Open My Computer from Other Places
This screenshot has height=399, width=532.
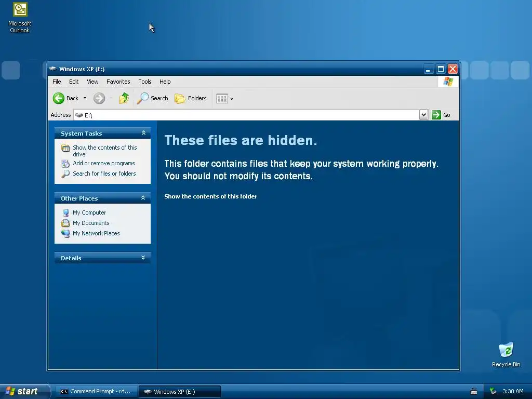pyautogui.click(x=89, y=212)
